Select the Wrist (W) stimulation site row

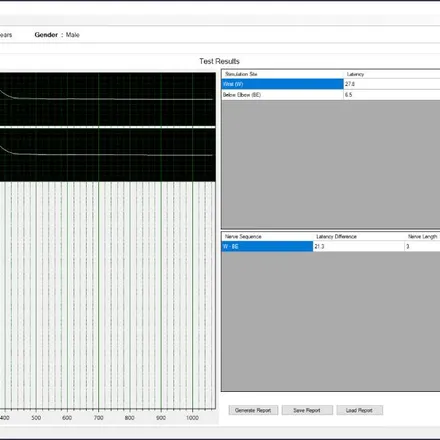click(x=331, y=84)
